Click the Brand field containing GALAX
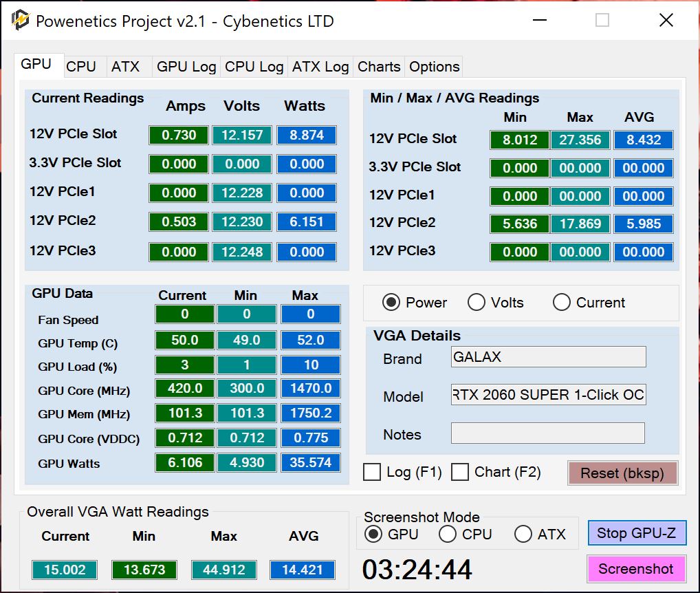 pos(548,357)
